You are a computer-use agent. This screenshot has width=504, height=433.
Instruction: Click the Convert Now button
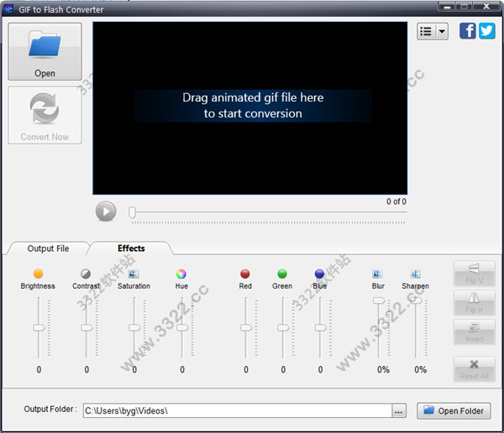[x=45, y=115]
